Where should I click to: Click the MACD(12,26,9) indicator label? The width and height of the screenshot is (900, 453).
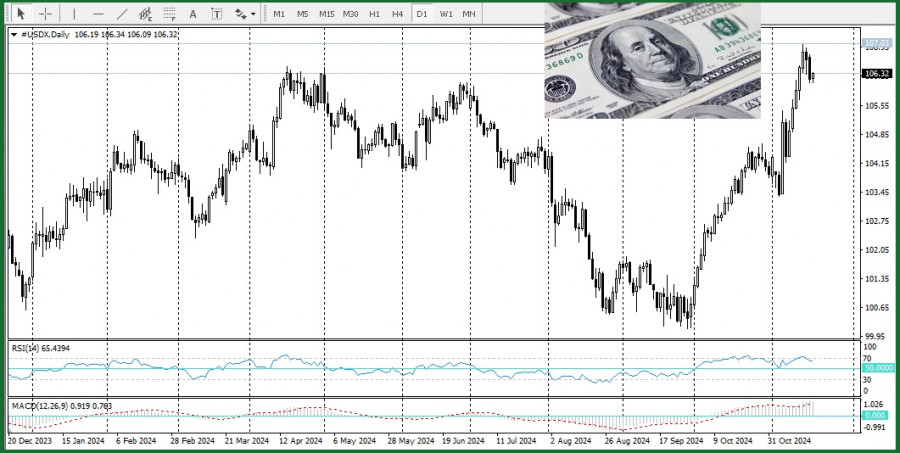(62, 406)
